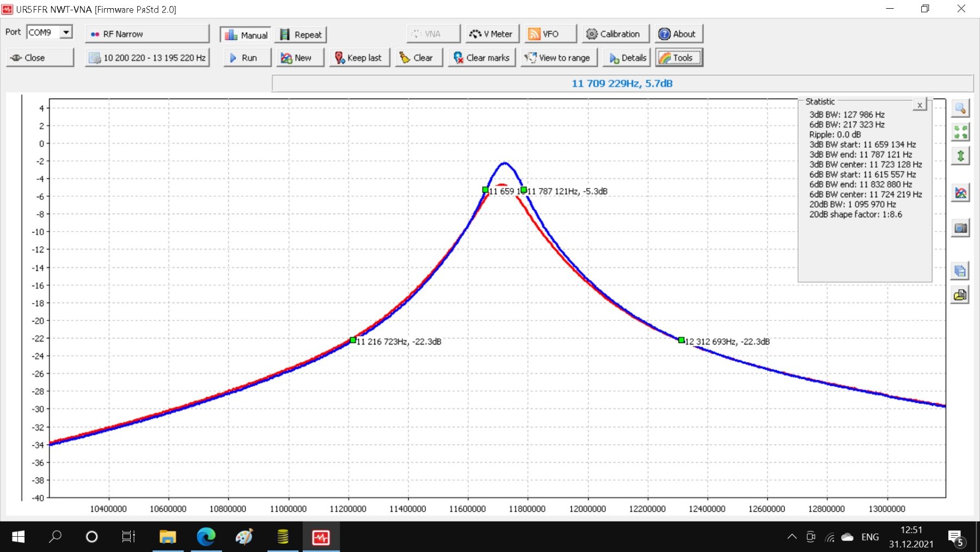
Task: Toggle the Manual mode button
Action: point(246,34)
